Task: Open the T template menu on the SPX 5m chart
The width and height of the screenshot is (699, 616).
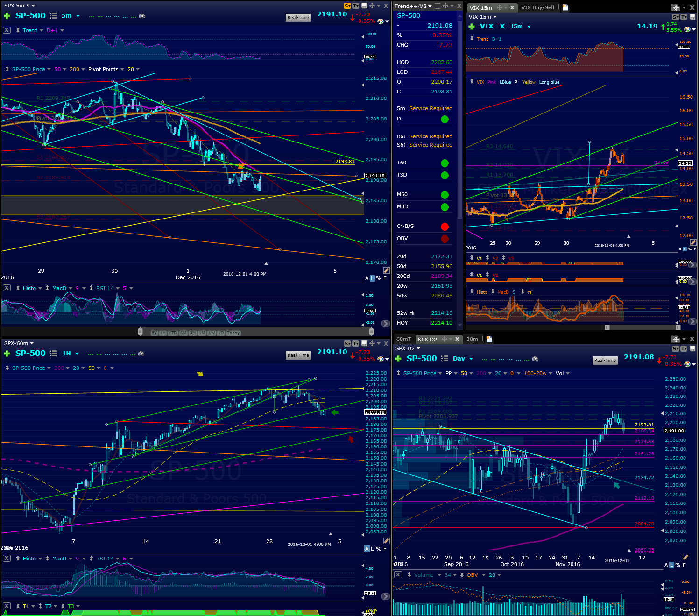Action: tap(356, 6)
